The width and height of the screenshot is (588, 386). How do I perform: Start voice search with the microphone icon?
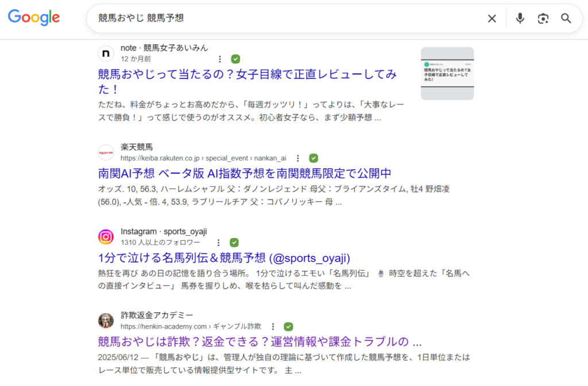tap(520, 18)
